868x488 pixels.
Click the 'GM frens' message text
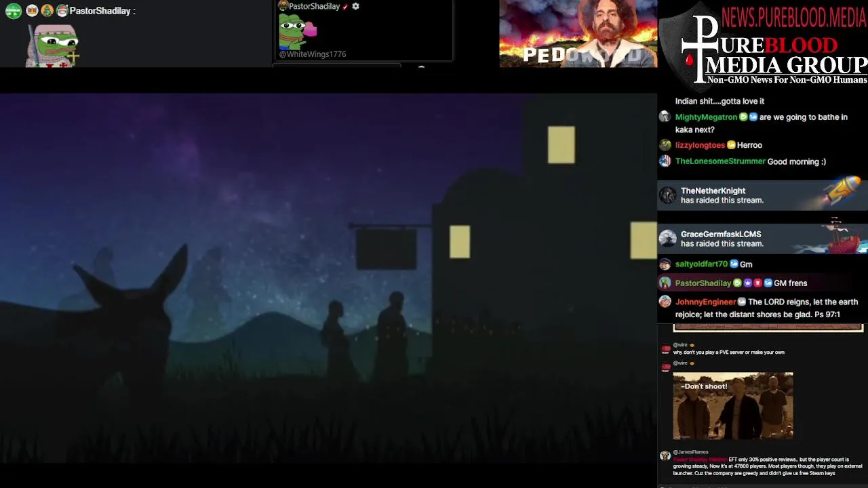click(790, 283)
